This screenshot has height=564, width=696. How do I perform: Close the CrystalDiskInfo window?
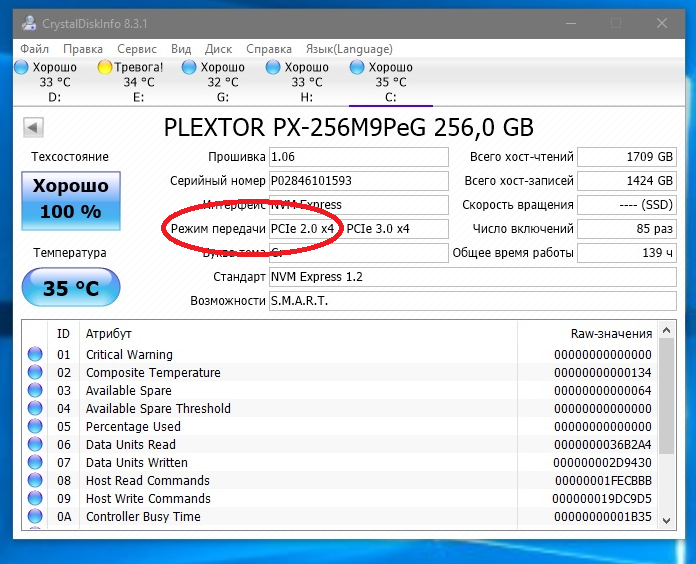tap(662, 23)
